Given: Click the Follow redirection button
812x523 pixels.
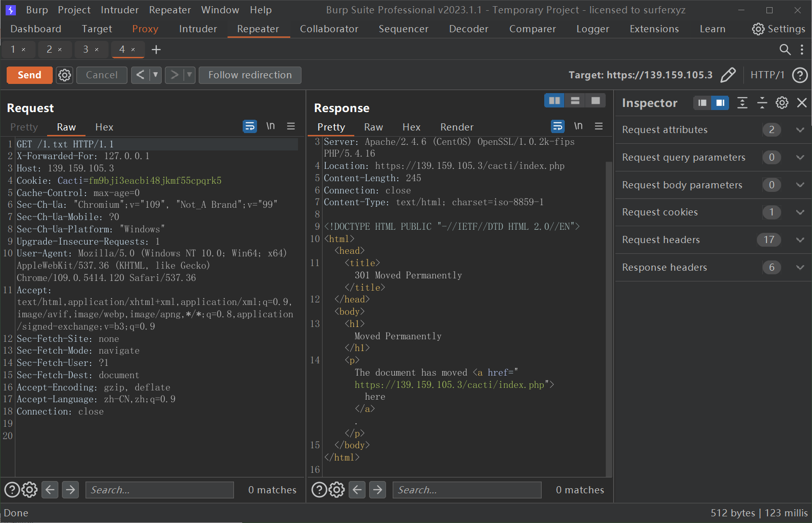Looking at the screenshot, I should (250, 75).
